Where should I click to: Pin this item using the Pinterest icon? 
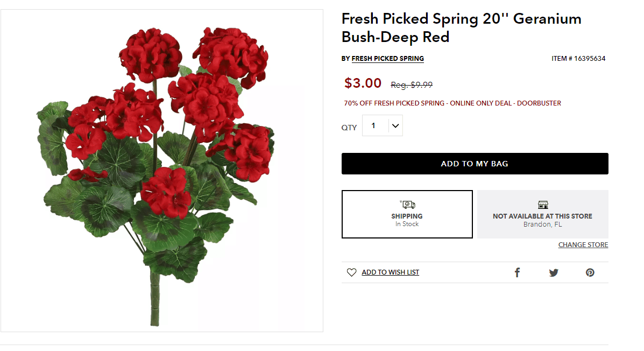[x=590, y=272]
